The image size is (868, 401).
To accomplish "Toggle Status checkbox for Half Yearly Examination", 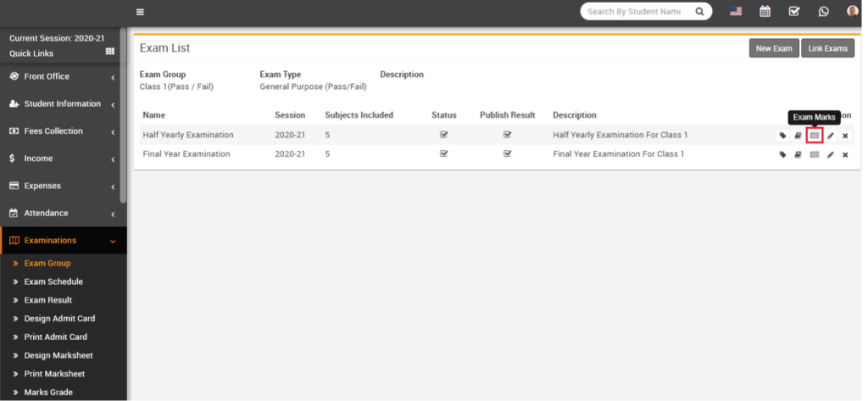I will coord(443,135).
